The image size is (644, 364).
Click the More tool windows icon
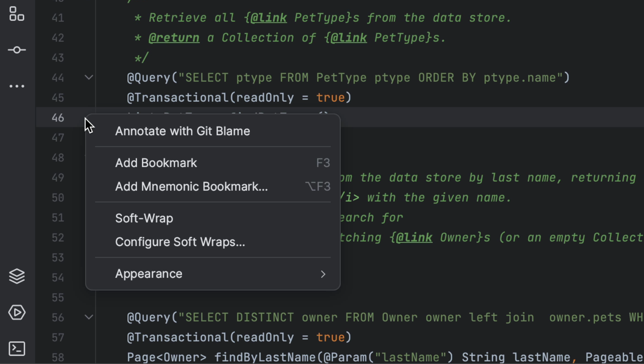[x=16, y=86]
